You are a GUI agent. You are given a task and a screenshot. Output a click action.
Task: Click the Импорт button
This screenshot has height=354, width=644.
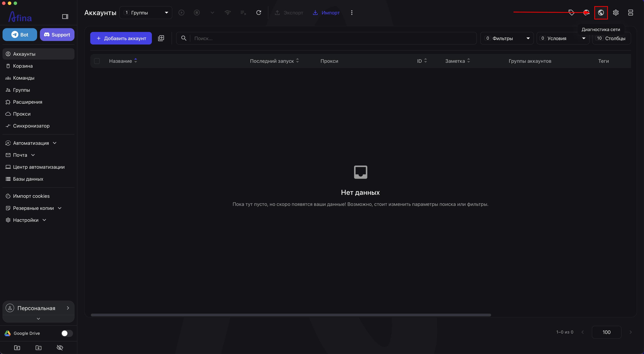point(326,13)
